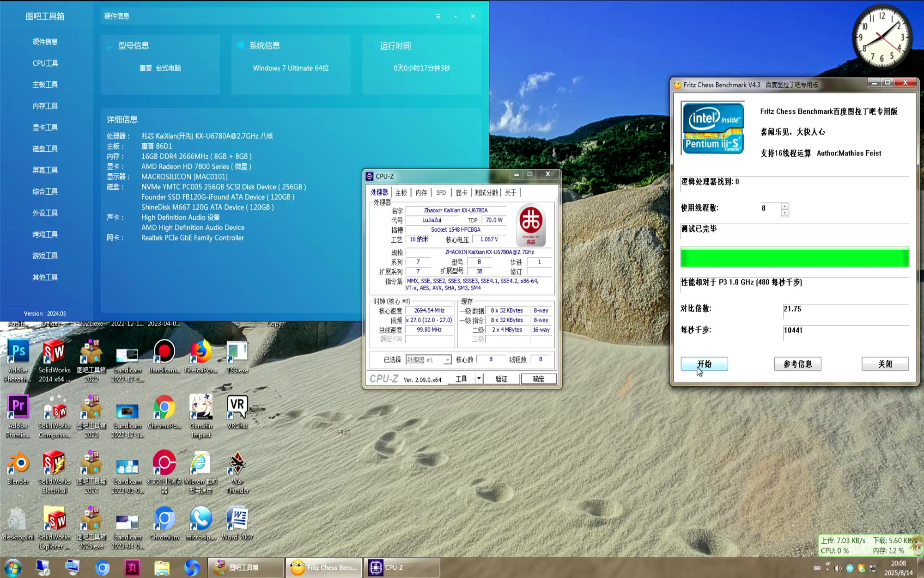Select 磁盘工具 in the sidebar
This screenshot has width=924, height=578.
(45, 148)
